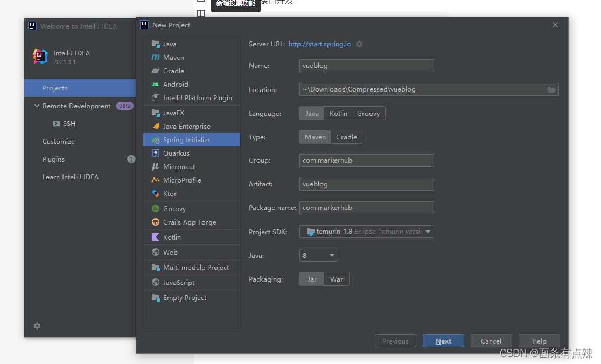Select the Multi-module Project icon
The image size is (601, 364).
156,268
